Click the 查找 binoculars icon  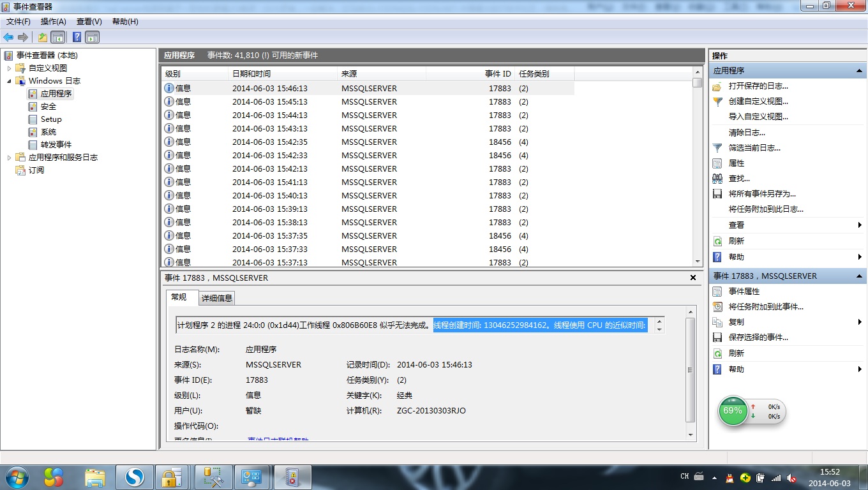(717, 179)
